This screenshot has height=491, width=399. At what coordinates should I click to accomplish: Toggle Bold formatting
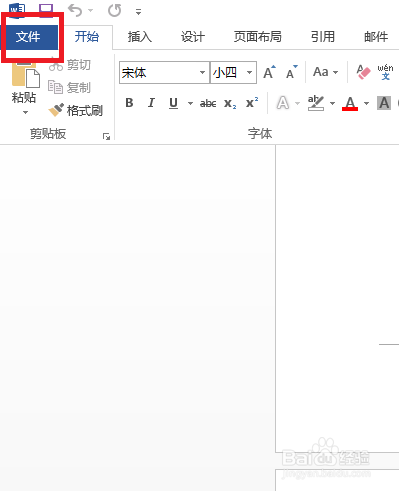tap(129, 103)
